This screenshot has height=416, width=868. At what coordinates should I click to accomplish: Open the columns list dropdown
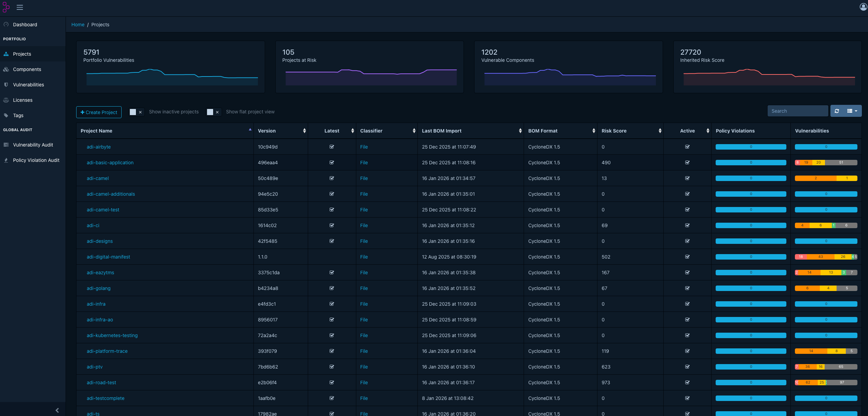pos(852,111)
